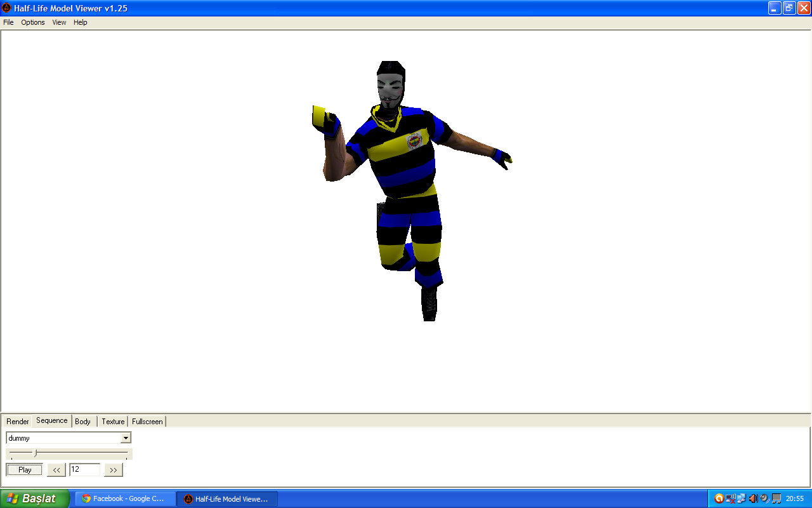Click the Half-Life Model Viewer title bar icon
The width and height of the screenshot is (812, 508).
7,8
